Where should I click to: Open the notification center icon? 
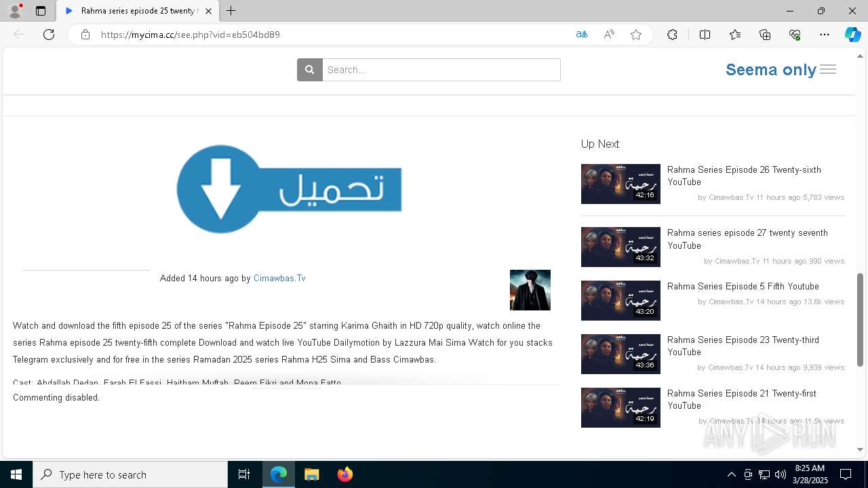[x=846, y=474]
